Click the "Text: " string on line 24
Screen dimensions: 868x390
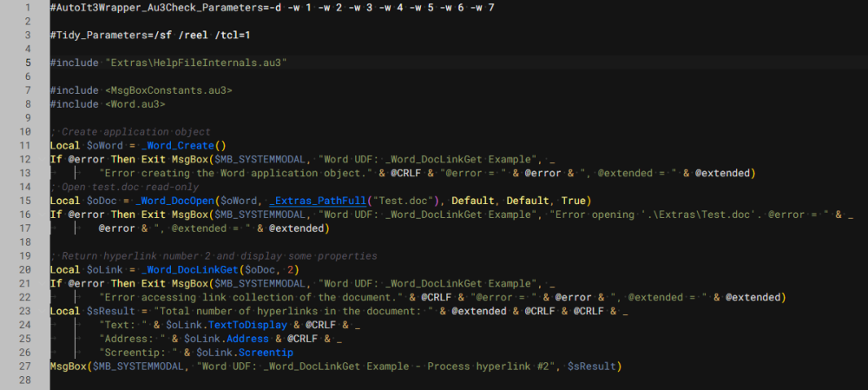123,325
